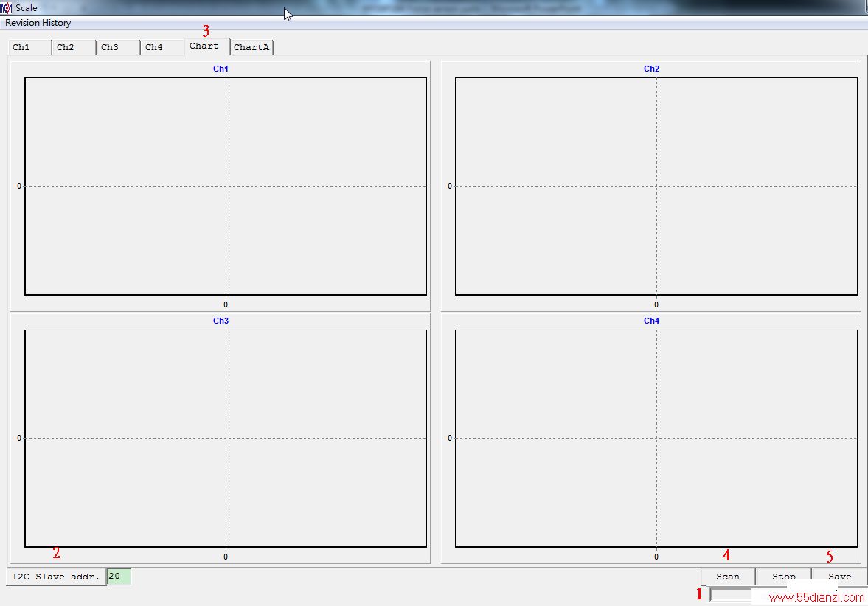Click the Stop button
This screenshot has height=606, width=868.
point(784,576)
